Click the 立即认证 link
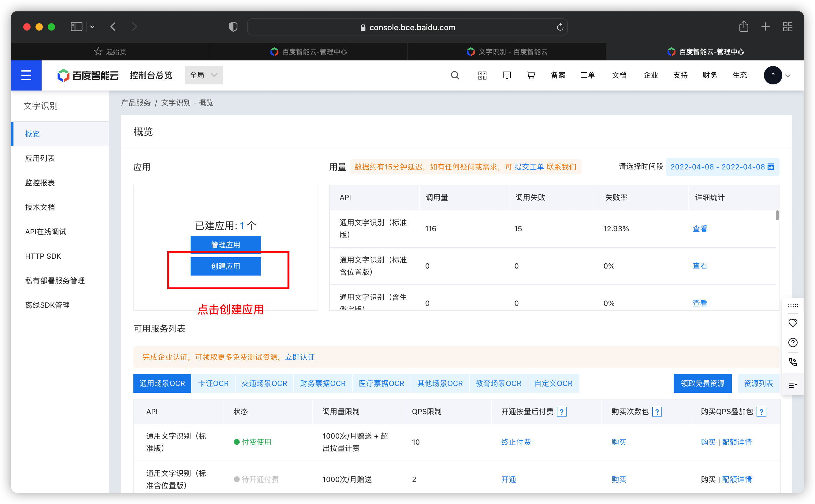Image resolution: width=815 pixels, height=504 pixels. tap(300, 357)
